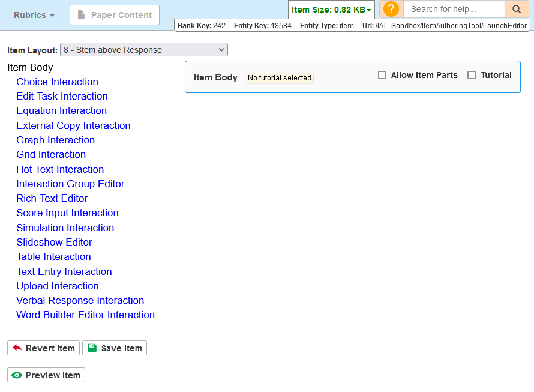Add Score Input Interaction
Viewport: 534px width, 392px height.
coord(67,213)
